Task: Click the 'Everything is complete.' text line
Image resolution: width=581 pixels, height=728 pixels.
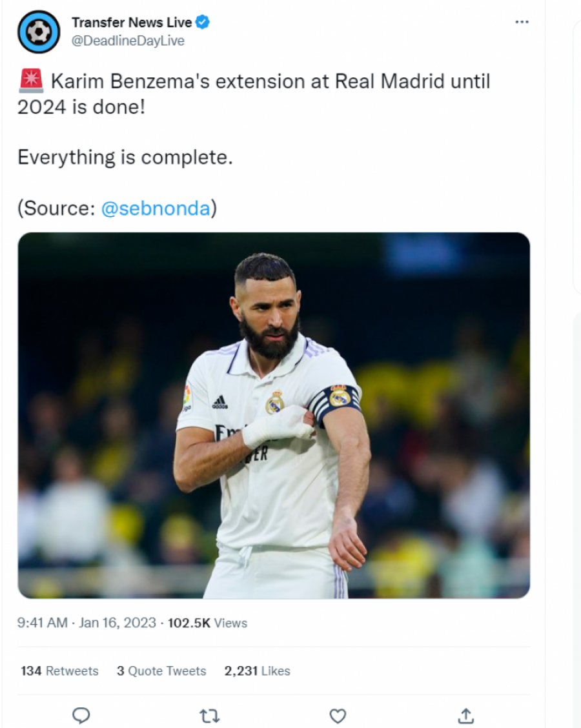Action: pos(125,157)
